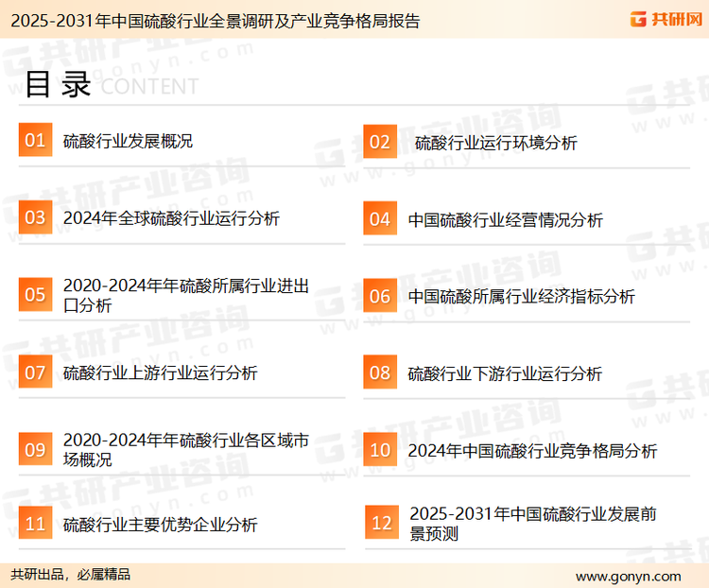Select chapter title 硫酸行业主要优势企业分析

[x=160, y=525]
